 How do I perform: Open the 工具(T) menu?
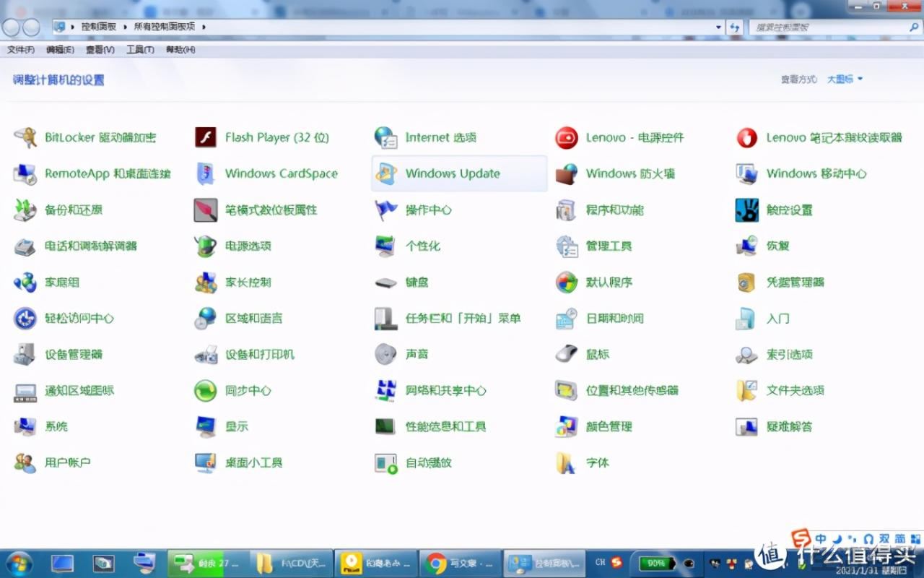140,50
